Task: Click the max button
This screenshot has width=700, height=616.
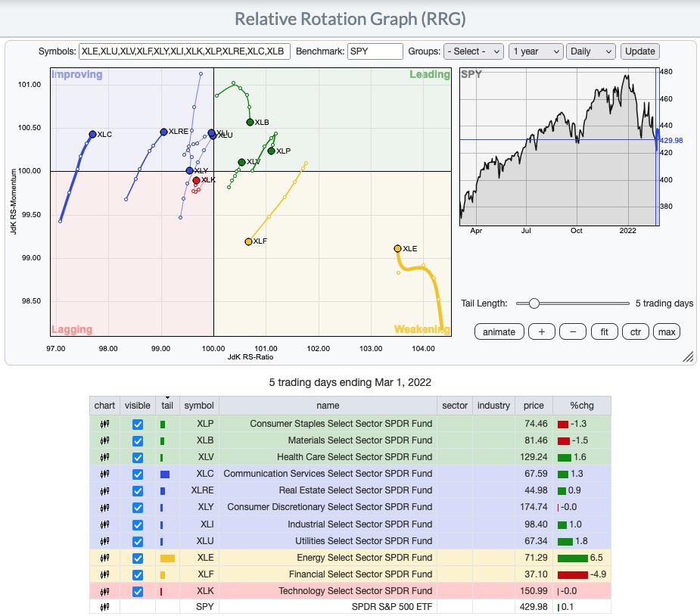Action: click(667, 331)
